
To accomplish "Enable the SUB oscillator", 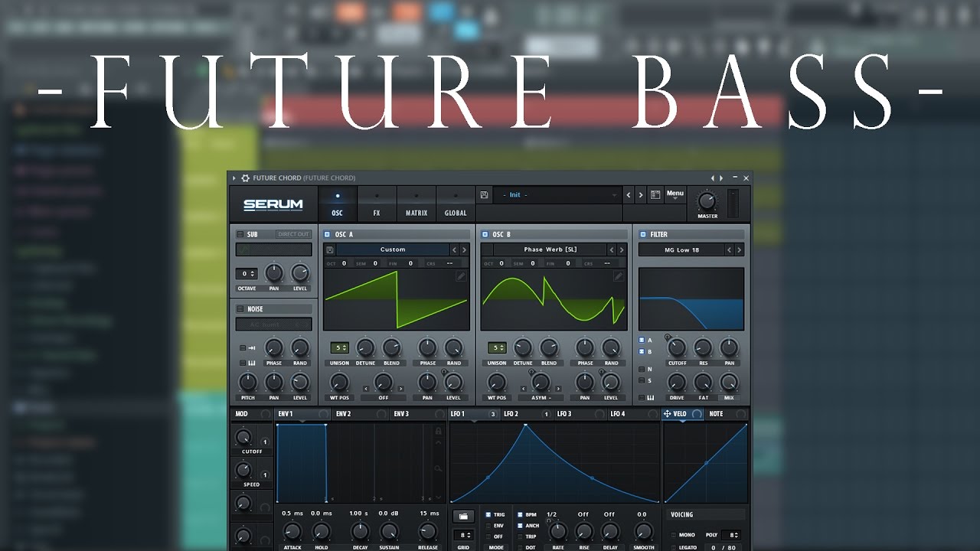I will pos(240,234).
